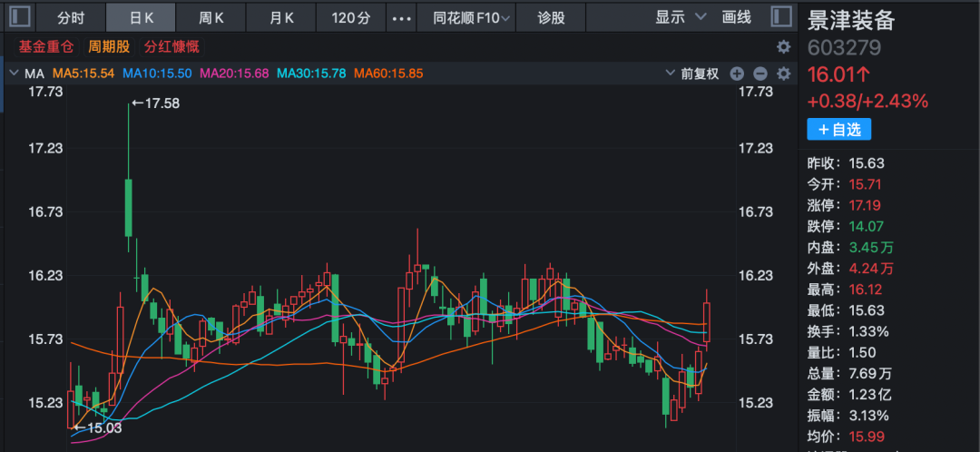Collapse the MA indicator chevron
980x452 pixels.
coord(14,74)
